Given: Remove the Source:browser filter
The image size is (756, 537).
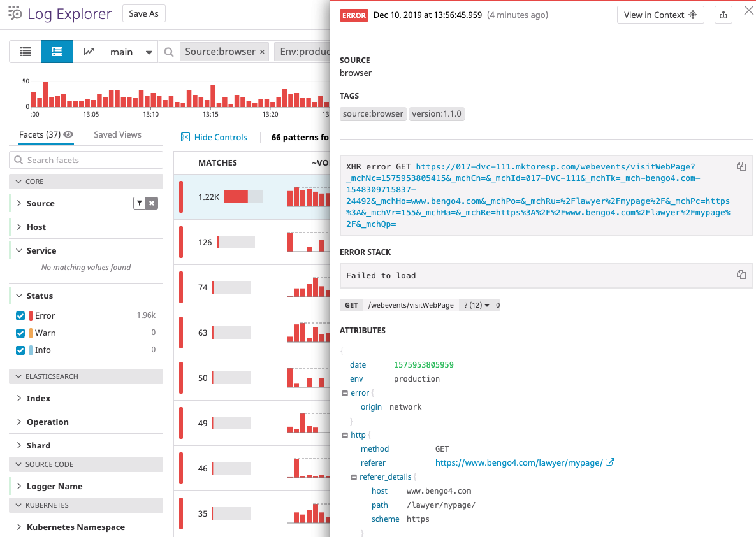Looking at the screenshot, I should (x=262, y=52).
